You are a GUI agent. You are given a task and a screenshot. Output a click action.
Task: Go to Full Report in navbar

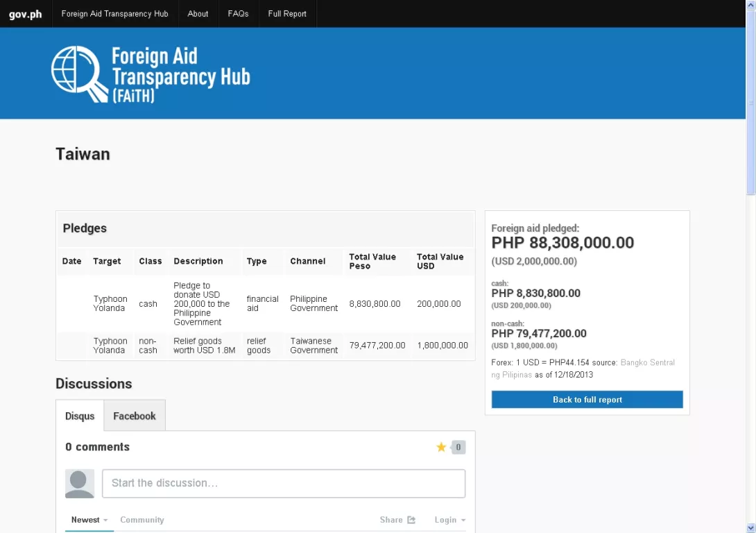[287, 14]
